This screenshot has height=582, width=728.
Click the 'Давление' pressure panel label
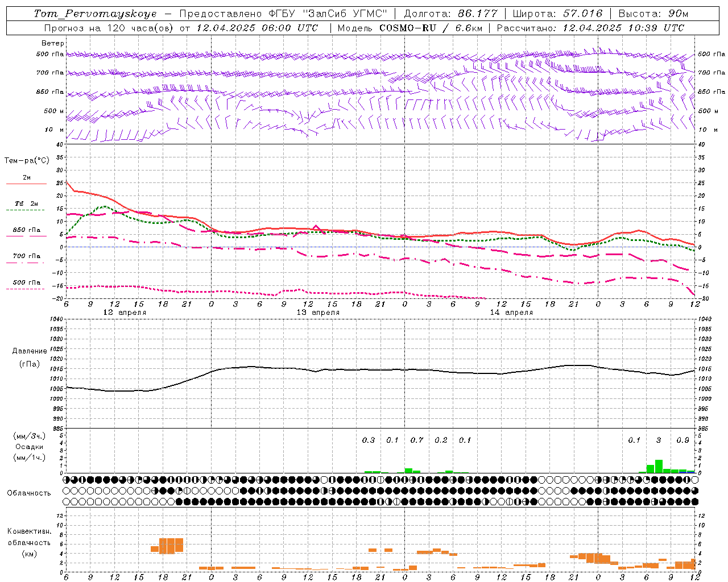(30, 351)
